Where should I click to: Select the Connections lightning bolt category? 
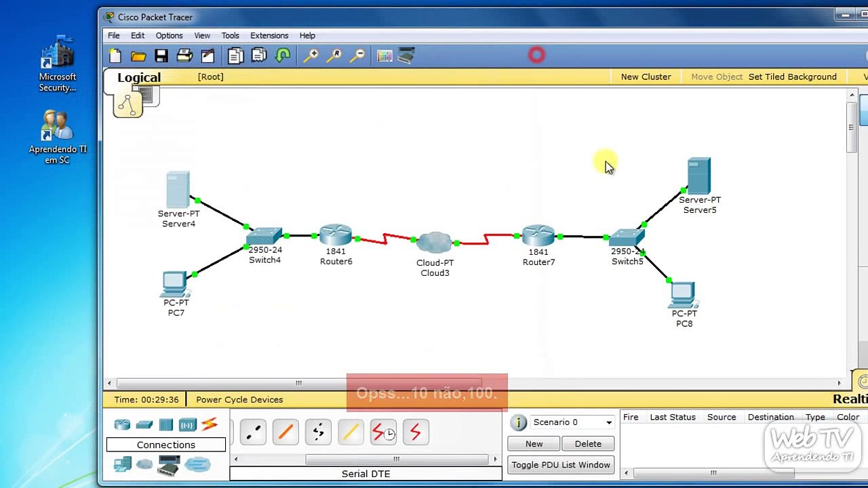click(x=210, y=424)
